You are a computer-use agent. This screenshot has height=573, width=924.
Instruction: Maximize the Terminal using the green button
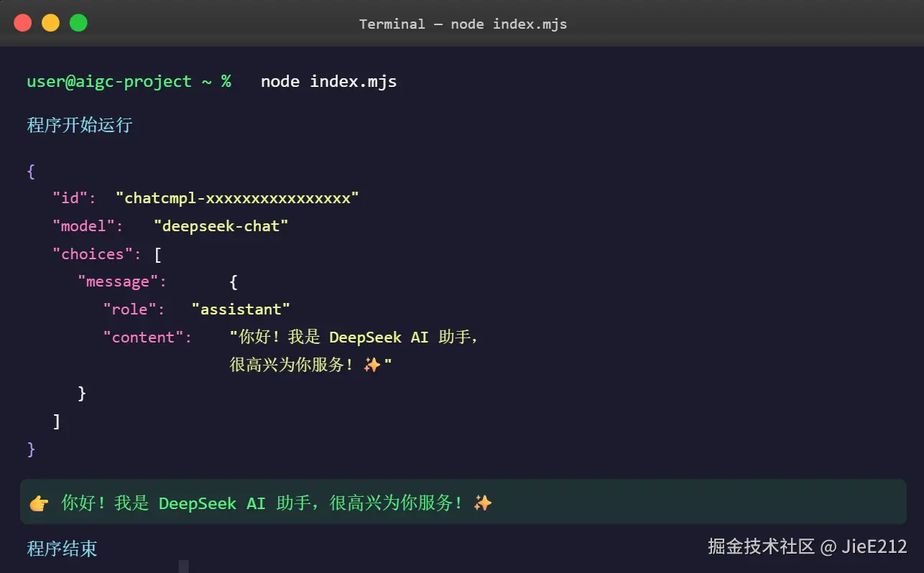pyautogui.click(x=78, y=23)
